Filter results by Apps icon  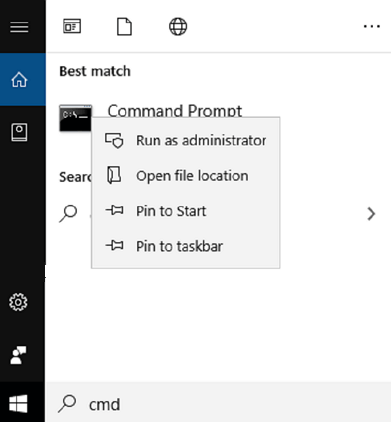point(72,26)
